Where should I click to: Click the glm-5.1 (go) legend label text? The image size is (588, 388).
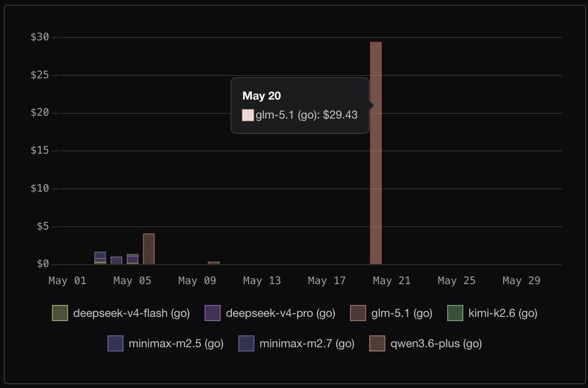[402, 314]
